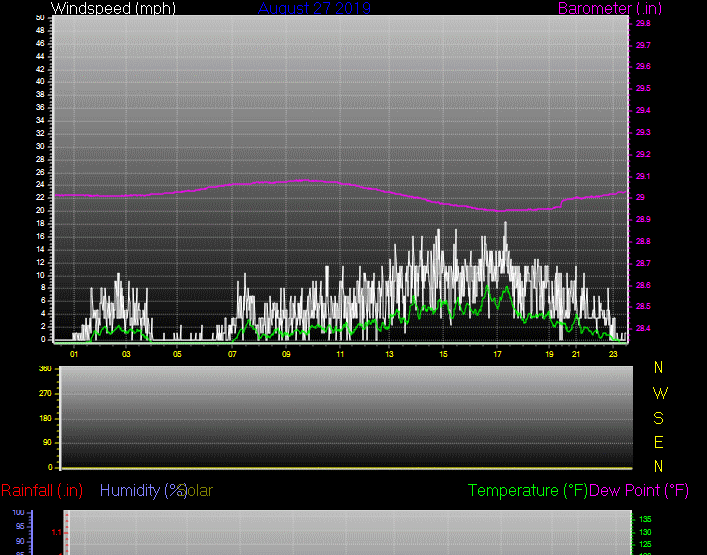Click the 28.5 barometer axis value
This screenshot has height=555, width=707.
tap(643, 307)
